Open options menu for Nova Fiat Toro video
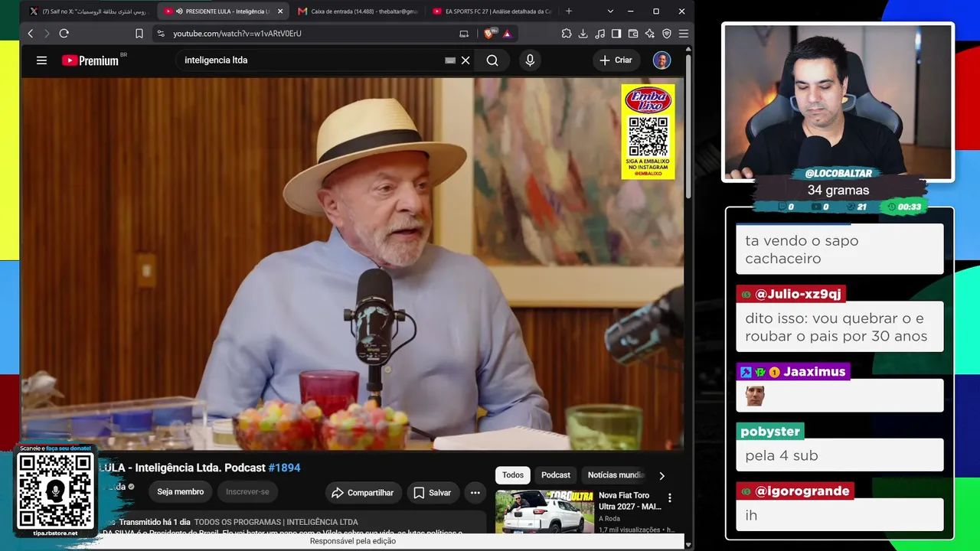The width and height of the screenshot is (980, 551). point(670,498)
